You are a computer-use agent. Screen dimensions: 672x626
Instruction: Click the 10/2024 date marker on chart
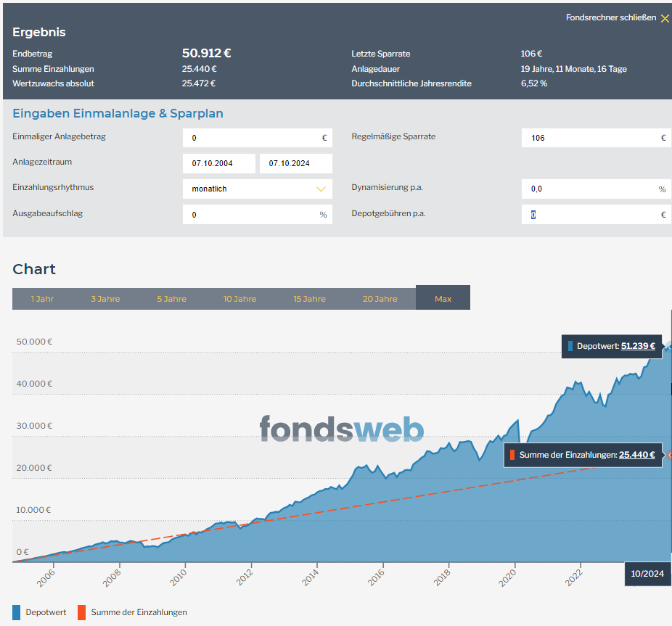click(647, 574)
